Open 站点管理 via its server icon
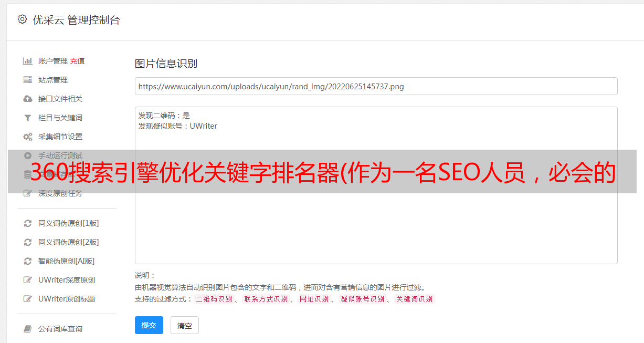The height and width of the screenshot is (343, 644). 28,80
